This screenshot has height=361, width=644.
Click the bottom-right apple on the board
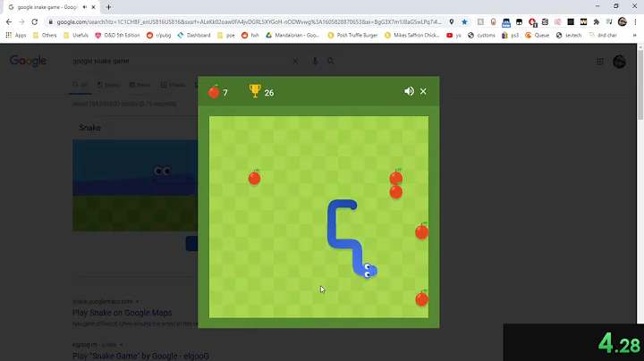point(422,298)
